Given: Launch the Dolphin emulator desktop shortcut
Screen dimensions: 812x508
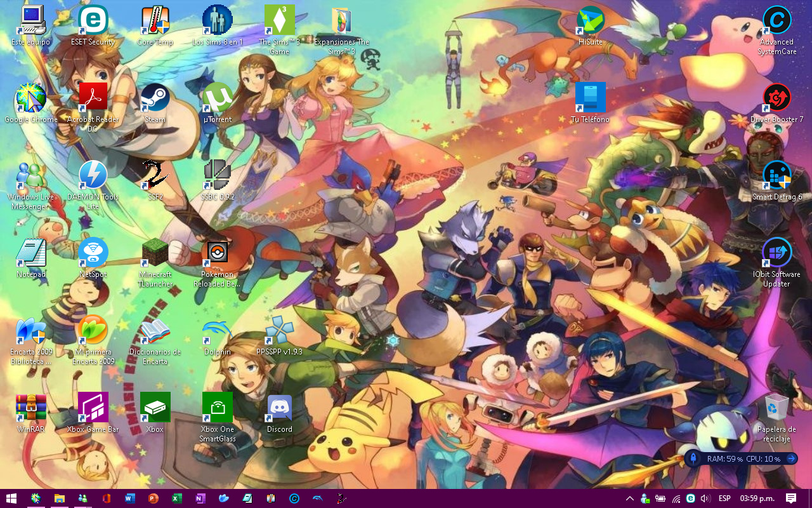Looking at the screenshot, I should click(x=218, y=336).
